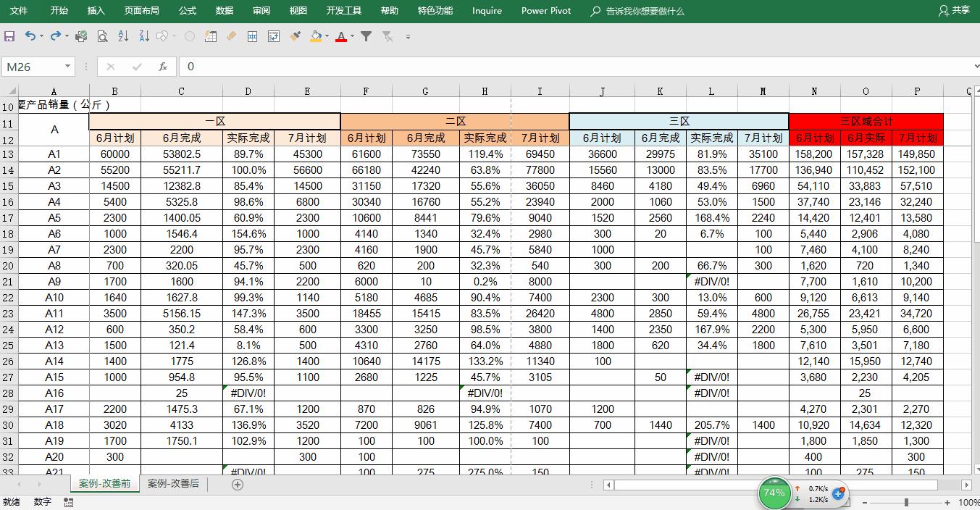The width and height of the screenshot is (980, 510).
Task: Click the Save icon in quick access toolbar
Action: (9, 36)
